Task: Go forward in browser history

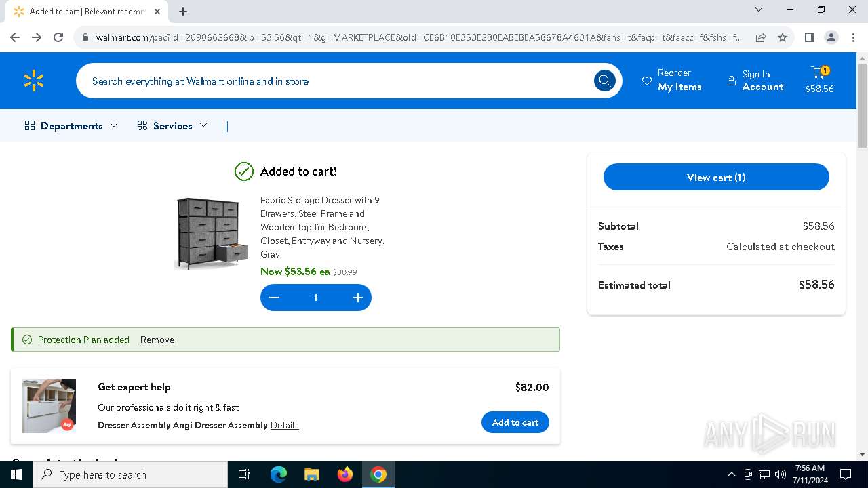Action: pyautogui.click(x=37, y=37)
